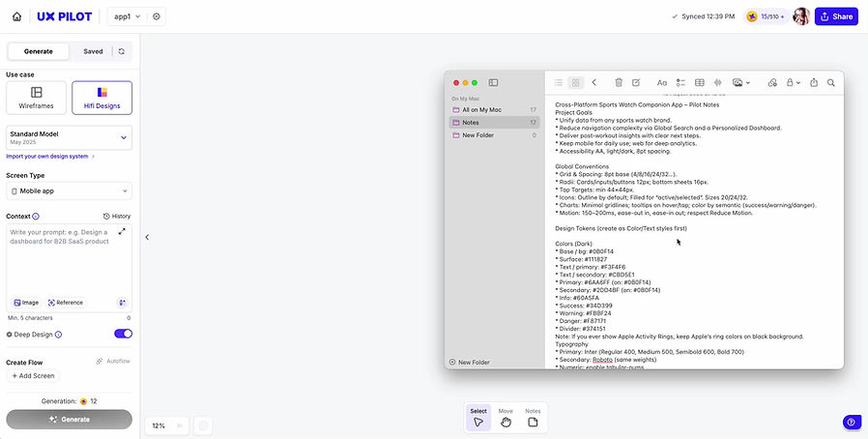Choose the Notes tool in canvas toolbar

tap(533, 418)
